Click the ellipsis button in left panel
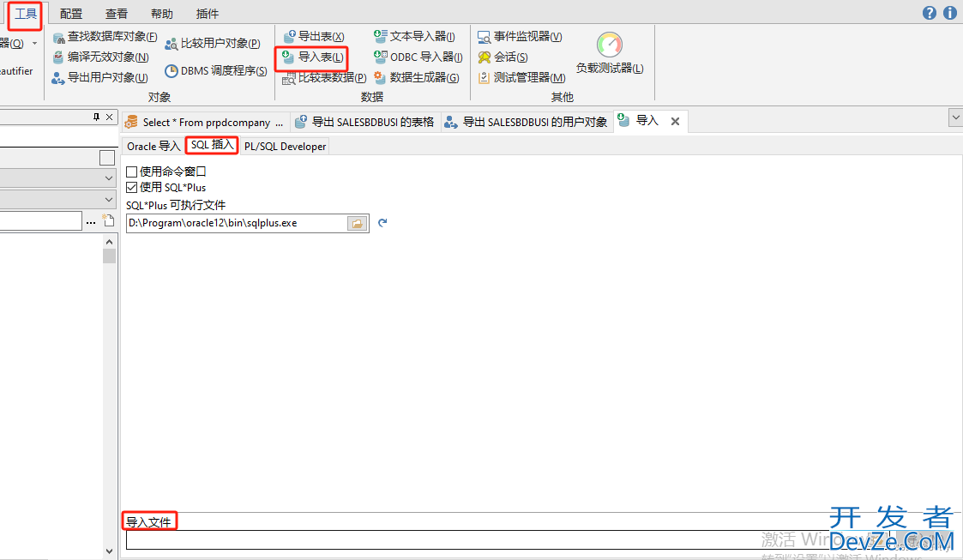 (91, 222)
